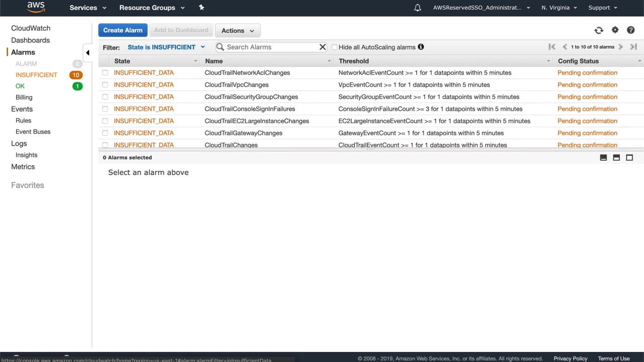Tick the CloudTrailVpcChanges alarm checkbox
Screen dimensions: 644x362
point(105,85)
